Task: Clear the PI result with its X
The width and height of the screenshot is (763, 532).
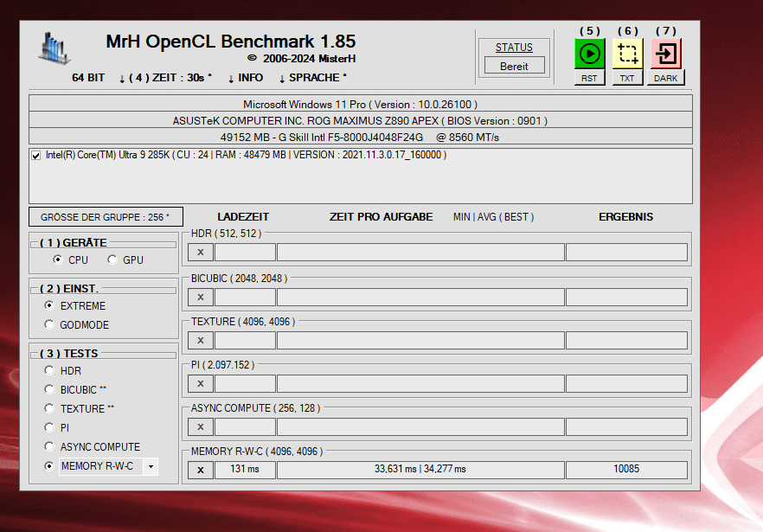Action: pos(201,383)
